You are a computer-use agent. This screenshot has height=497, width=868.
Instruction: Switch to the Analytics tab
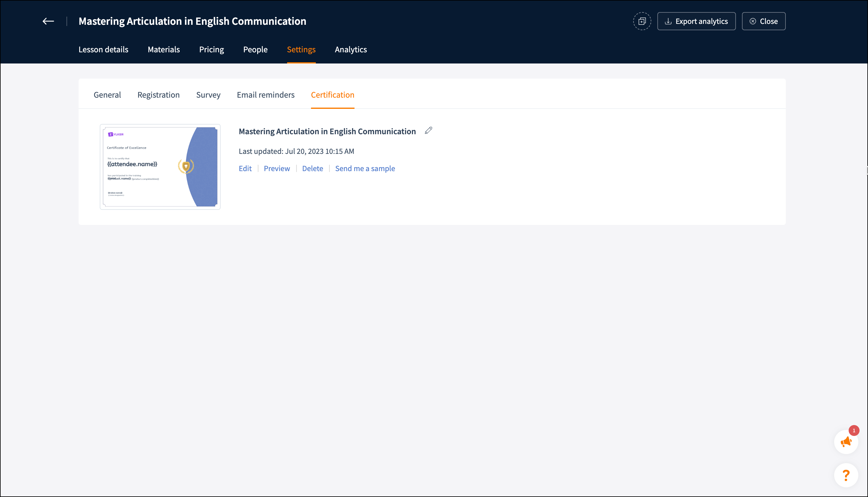point(351,50)
